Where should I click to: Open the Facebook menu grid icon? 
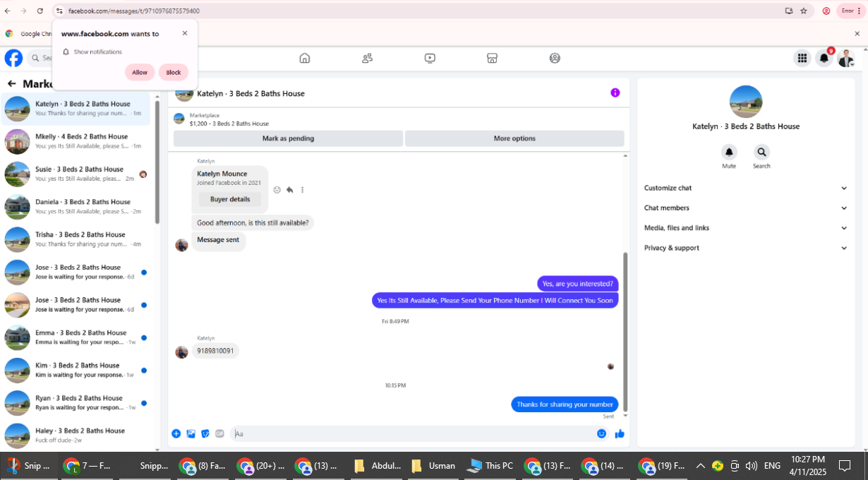[802, 59]
